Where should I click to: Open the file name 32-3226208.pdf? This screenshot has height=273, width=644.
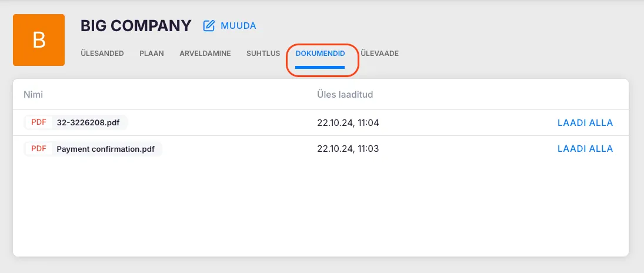pyautogui.click(x=89, y=123)
